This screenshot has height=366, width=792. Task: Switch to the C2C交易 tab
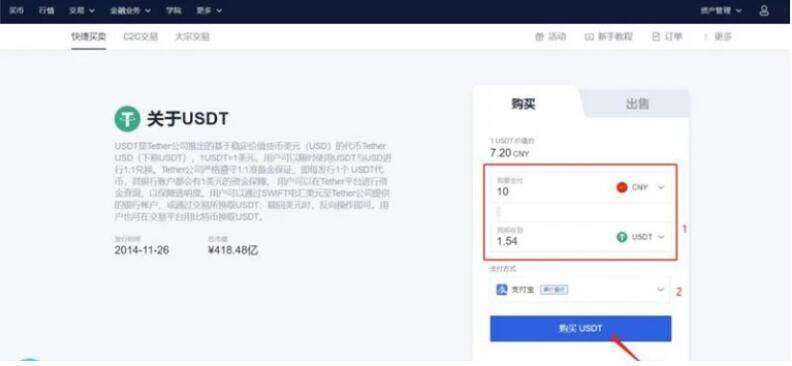point(140,37)
